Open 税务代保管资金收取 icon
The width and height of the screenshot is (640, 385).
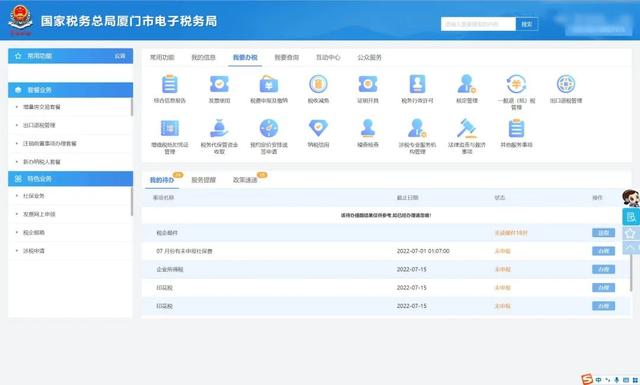219,128
